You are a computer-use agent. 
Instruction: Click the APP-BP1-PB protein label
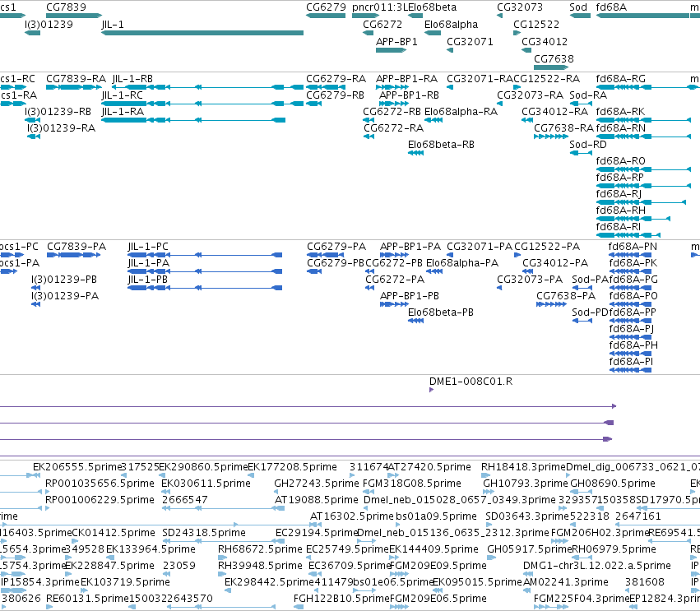pos(410,296)
